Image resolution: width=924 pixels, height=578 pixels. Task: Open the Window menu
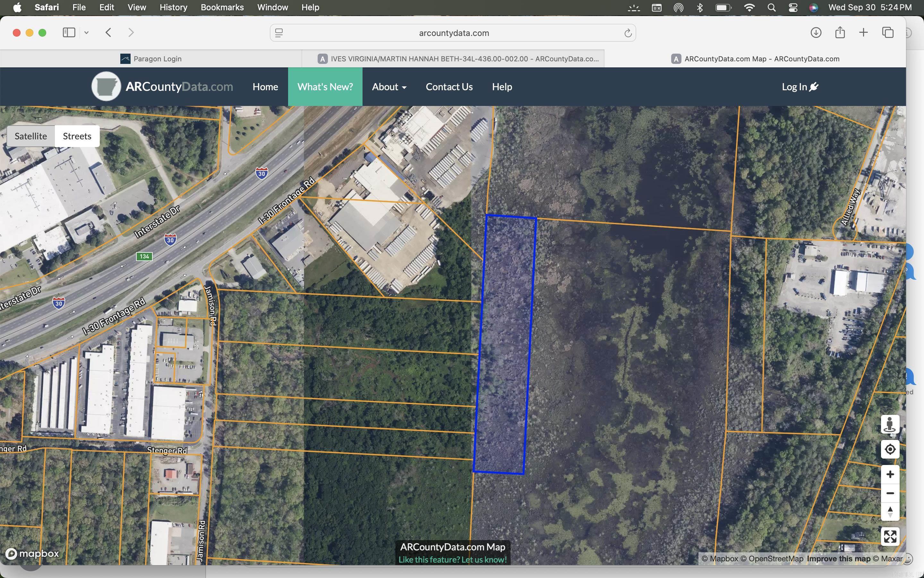pyautogui.click(x=272, y=7)
